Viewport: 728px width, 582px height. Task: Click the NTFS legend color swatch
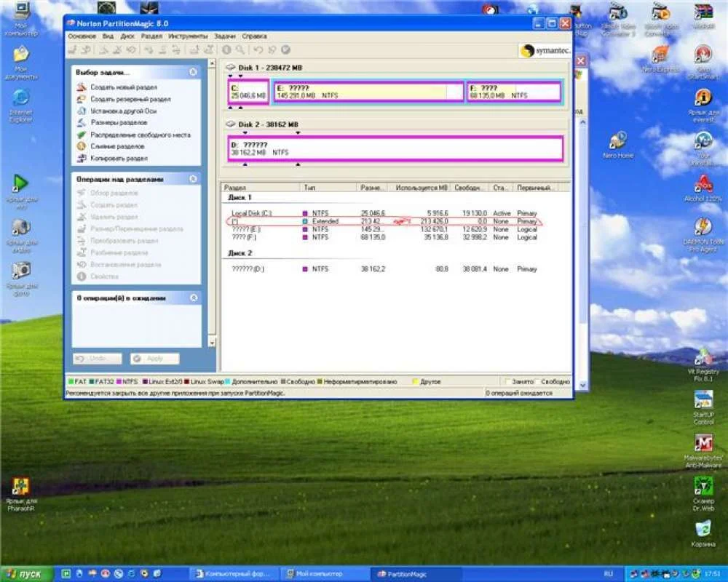(119, 381)
